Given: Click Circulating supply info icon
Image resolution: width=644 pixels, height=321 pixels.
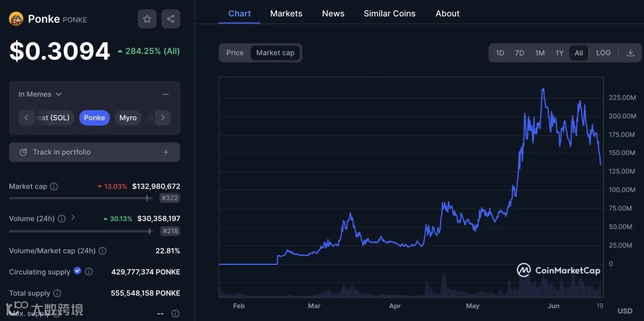Looking at the screenshot, I should pos(89,271).
